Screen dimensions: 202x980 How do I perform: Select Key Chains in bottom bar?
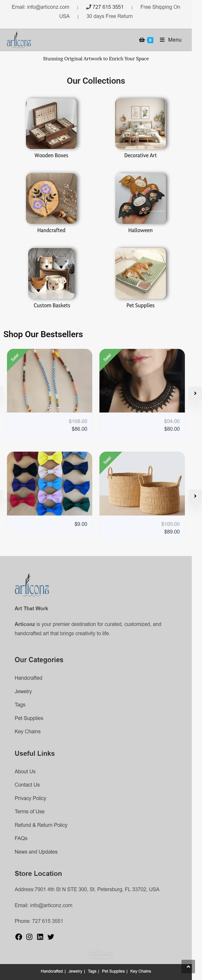tap(141, 971)
